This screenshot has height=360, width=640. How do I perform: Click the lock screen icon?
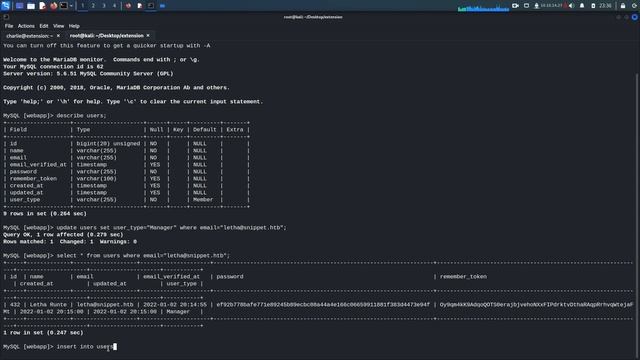tap(623, 6)
